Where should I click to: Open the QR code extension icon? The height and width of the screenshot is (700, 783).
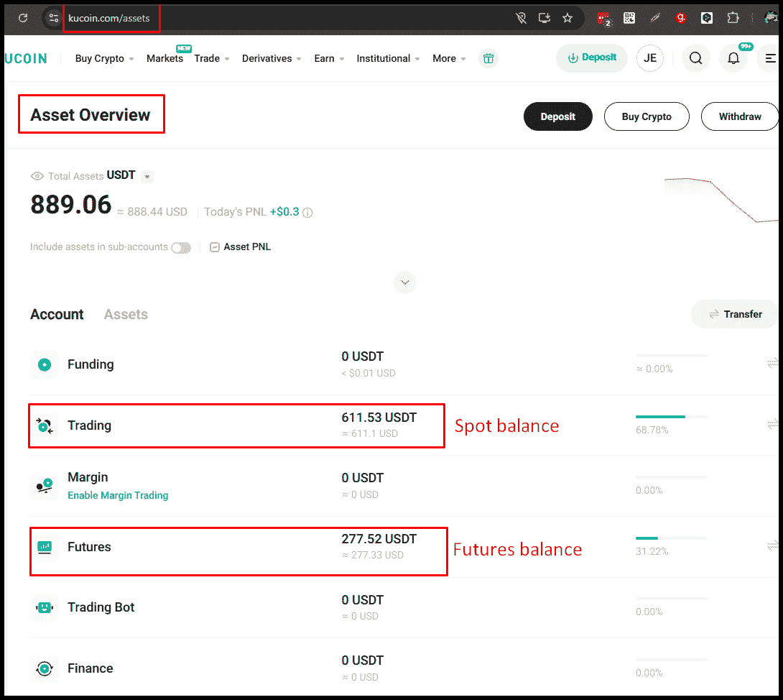click(x=629, y=18)
